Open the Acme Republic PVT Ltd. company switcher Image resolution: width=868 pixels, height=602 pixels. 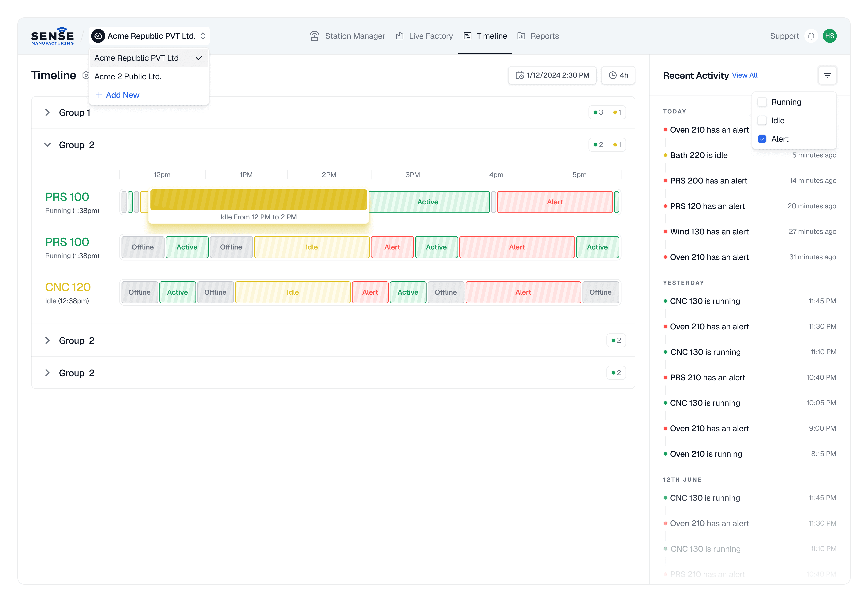(x=150, y=36)
